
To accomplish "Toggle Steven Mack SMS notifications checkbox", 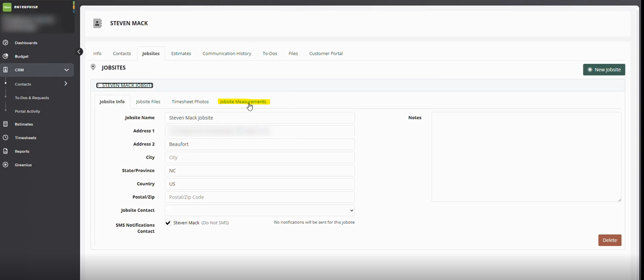I will (168, 223).
